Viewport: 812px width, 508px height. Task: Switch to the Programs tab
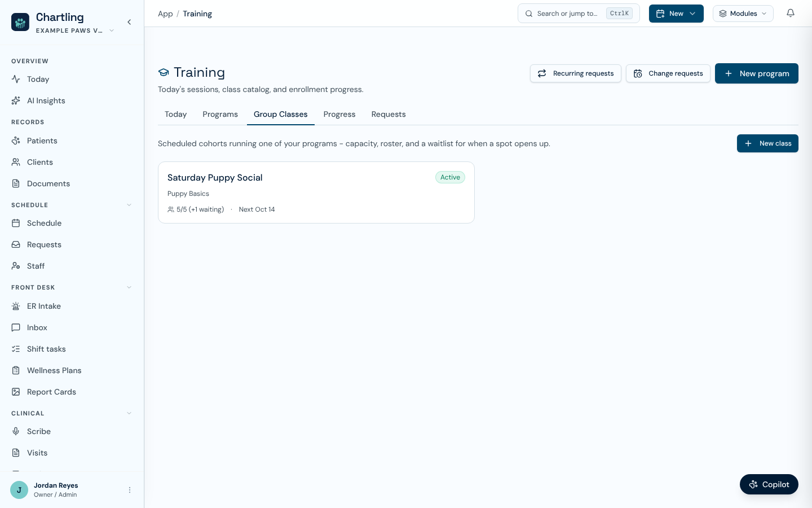pos(220,114)
